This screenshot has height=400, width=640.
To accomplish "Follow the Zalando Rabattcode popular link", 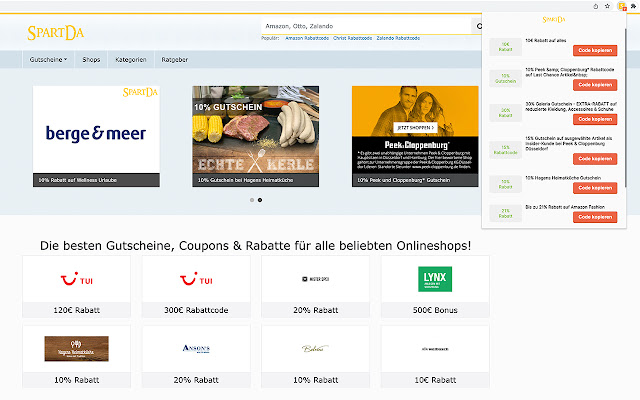I will [398, 38].
